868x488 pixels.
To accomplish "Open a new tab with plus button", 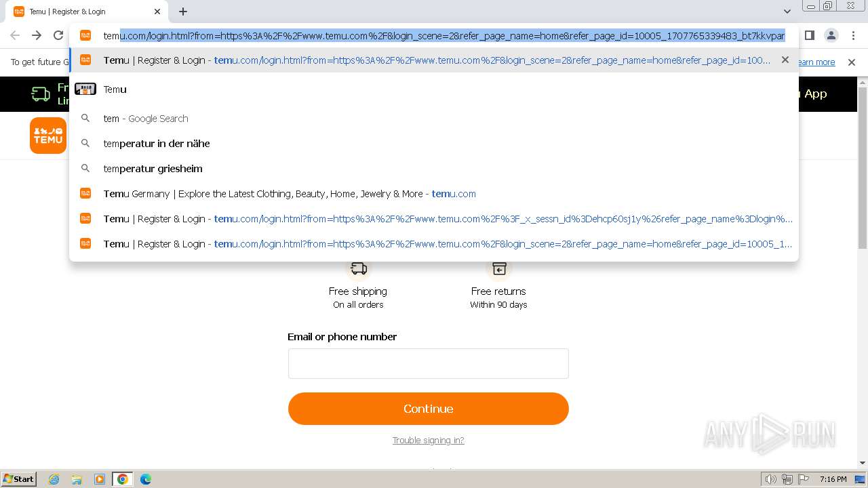I will (183, 12).
